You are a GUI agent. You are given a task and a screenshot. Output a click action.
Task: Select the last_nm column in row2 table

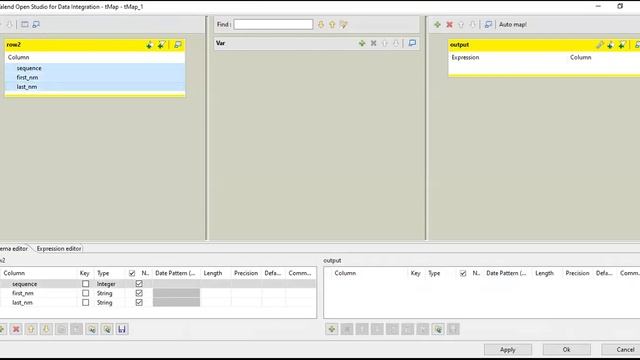[95, 87]
